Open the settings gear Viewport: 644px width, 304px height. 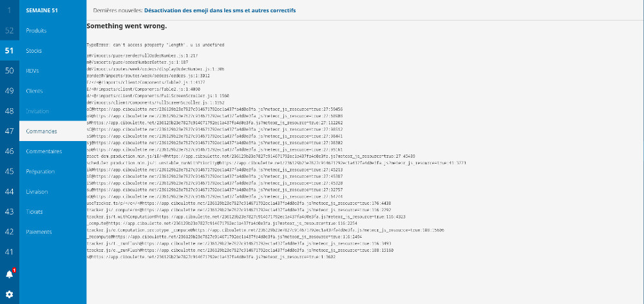[9, 294]
